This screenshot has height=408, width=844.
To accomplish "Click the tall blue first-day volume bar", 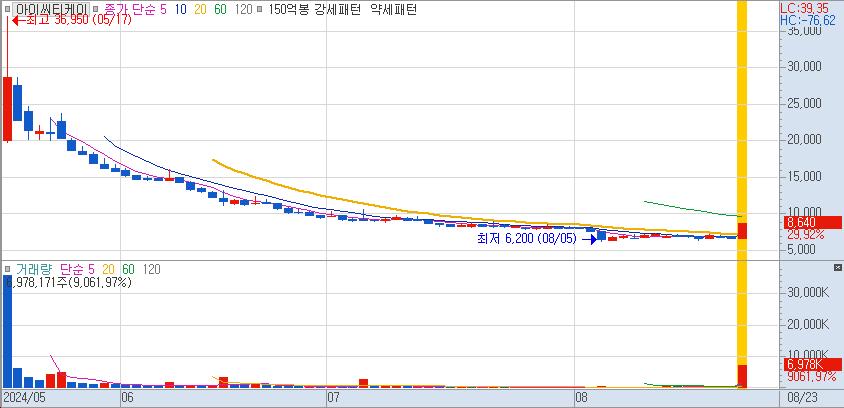I will pos(7,332).
